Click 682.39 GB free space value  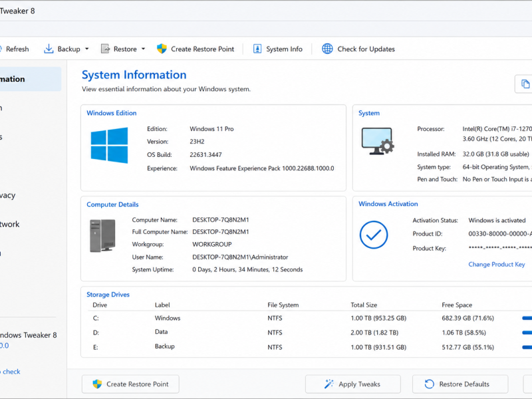point(468,319)
